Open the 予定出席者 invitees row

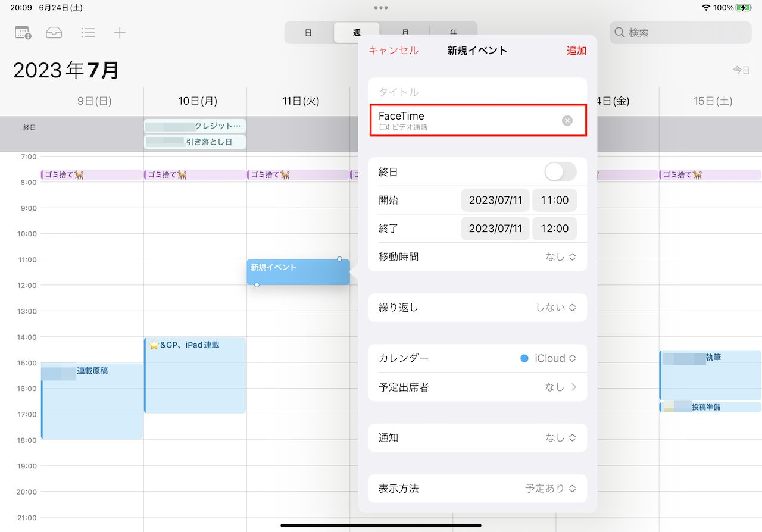click(x=477, y=387)
